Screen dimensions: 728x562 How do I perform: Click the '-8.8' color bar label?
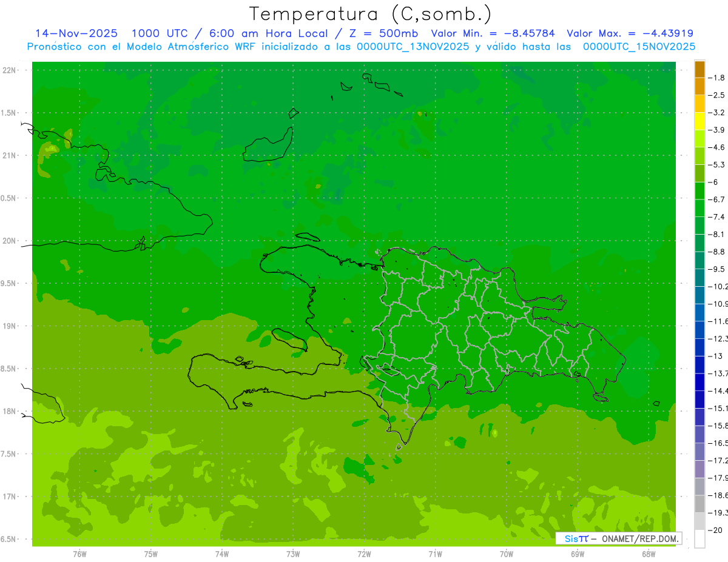[716, 252]
